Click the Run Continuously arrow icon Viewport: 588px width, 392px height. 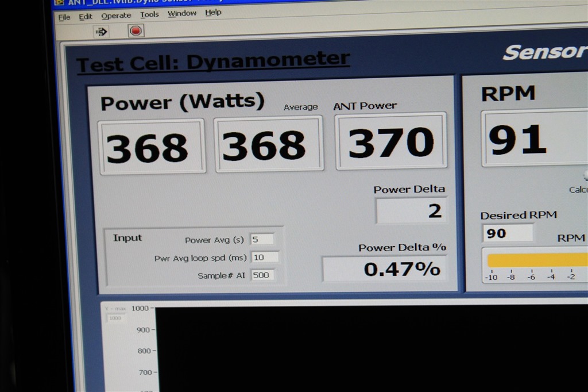(x=101, y=32)
